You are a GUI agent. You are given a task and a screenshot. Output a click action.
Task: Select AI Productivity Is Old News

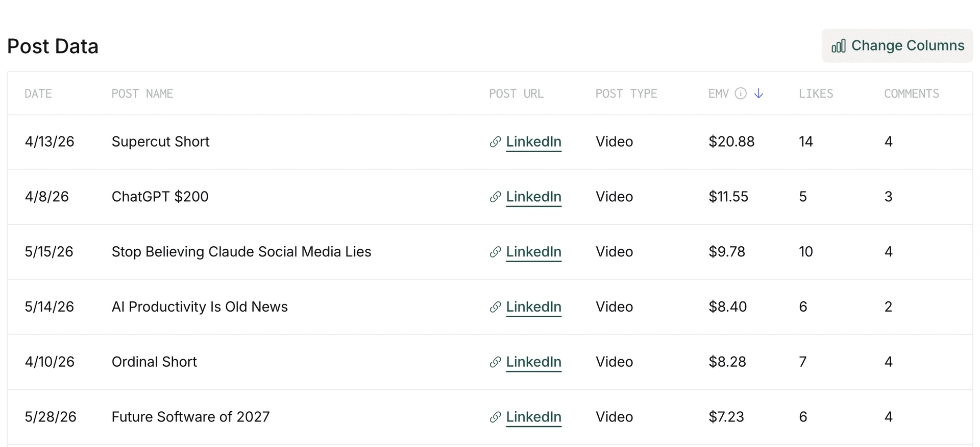200,307
